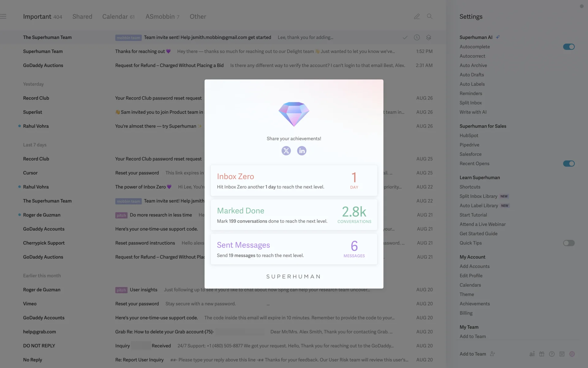This screenshot has height=368, width=588.
Task: Share achievements on LinkedIn
Action: point(302,151)
